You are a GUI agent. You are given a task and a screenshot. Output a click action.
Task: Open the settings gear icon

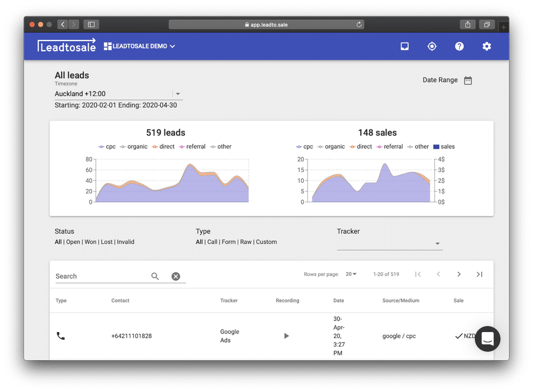(486, 46)
